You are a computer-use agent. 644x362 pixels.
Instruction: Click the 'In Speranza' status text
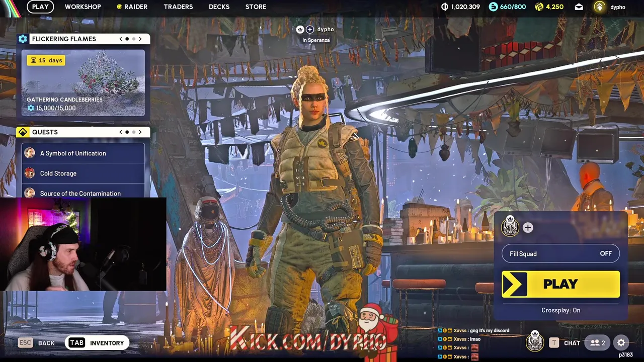point(316,40)
